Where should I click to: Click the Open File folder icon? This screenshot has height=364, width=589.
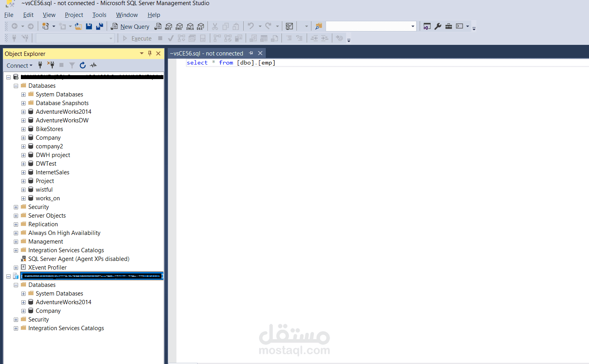[x=78, y=26]
